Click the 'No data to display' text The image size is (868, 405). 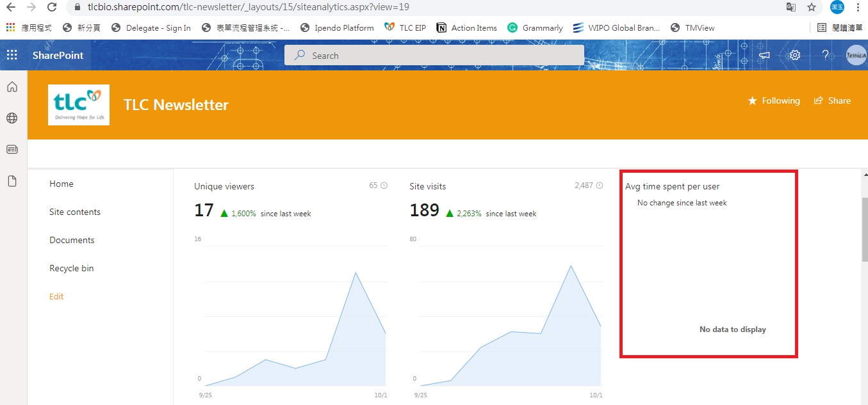pyautogui.click(x=733, y=330)
